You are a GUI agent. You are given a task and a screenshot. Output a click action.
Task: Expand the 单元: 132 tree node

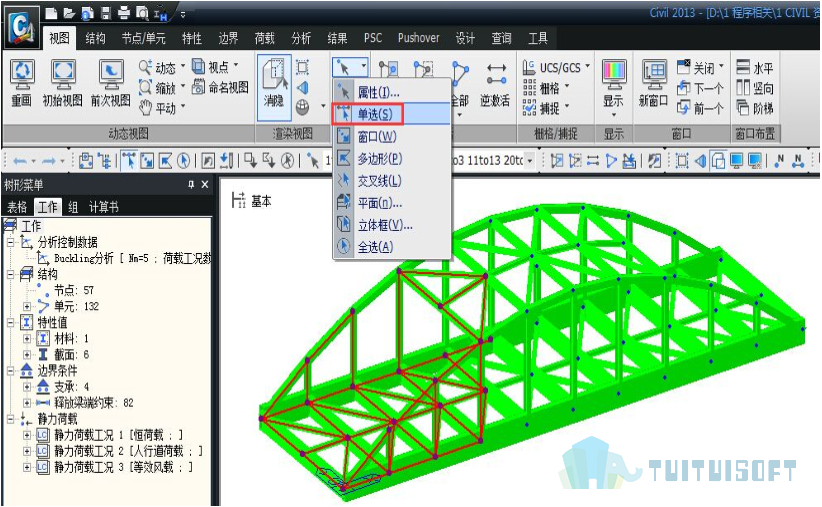[27, 306]
